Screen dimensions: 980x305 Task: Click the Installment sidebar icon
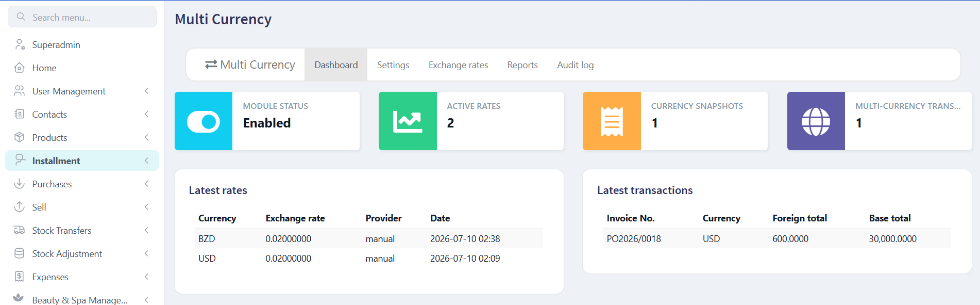tap(20, 160)
